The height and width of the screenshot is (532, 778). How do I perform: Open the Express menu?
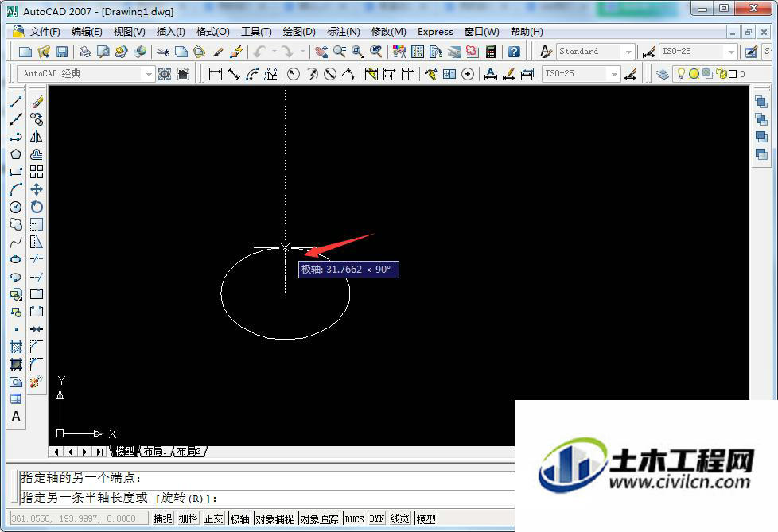click(x=435, y=32)
